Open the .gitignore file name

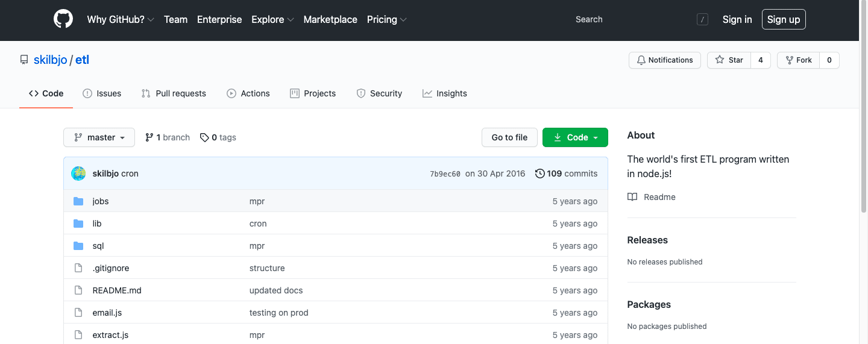[x=111, y=268]
